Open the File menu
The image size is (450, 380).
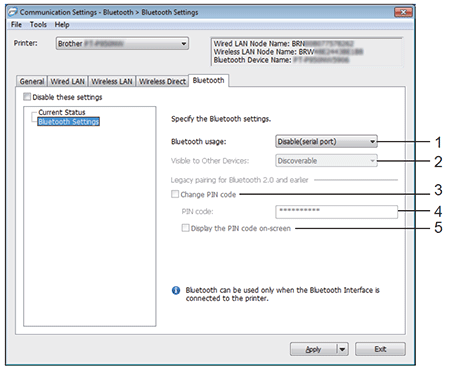point(16,25)
